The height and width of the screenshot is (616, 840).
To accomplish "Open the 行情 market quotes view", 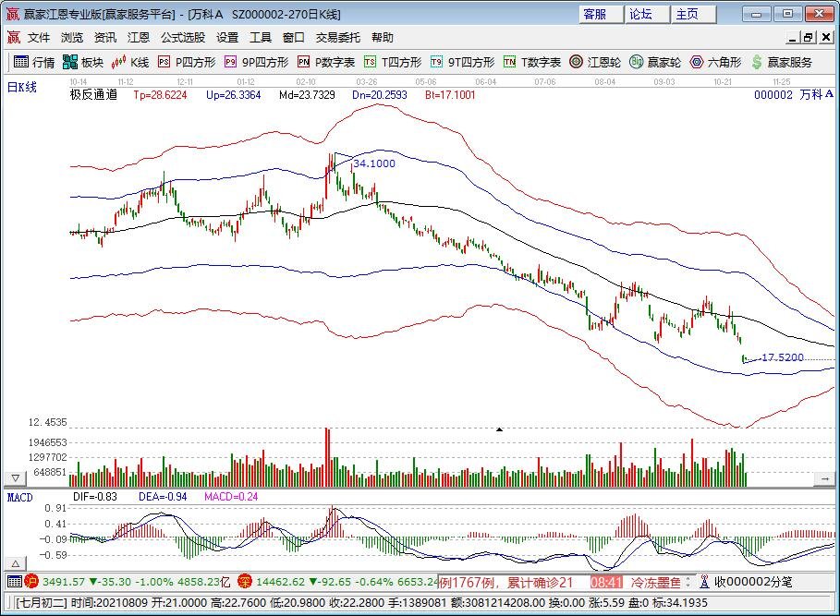I will point(33,62).
